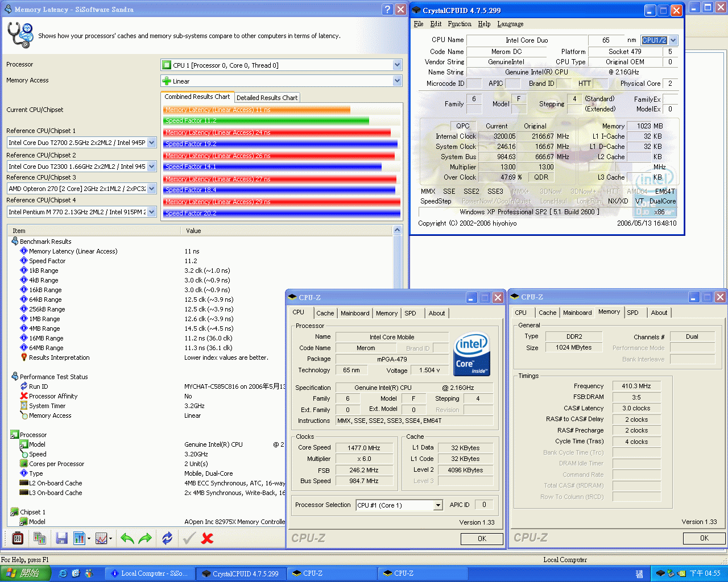
Task: Open the Function menu in CrystalCPUID
Action: tap(460, 24)
